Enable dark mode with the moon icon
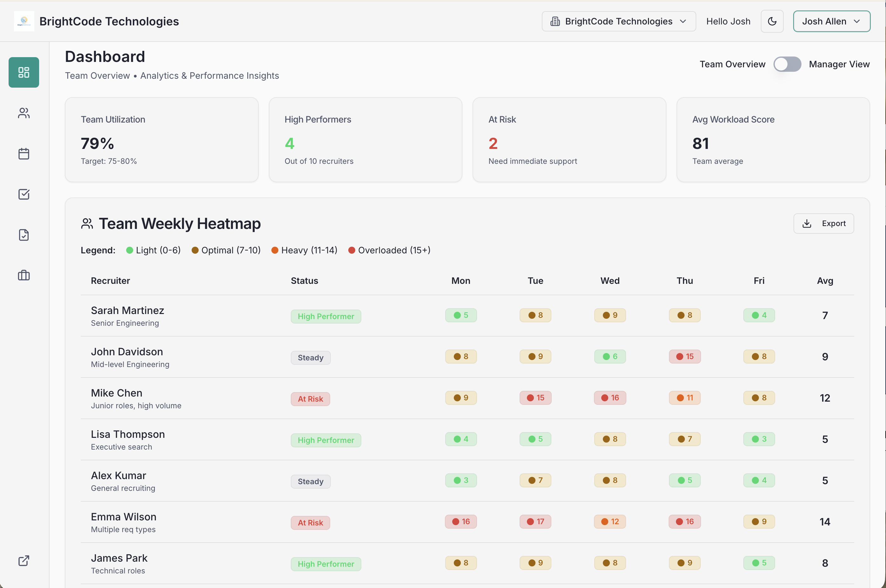886x588 pixels. (x=772, y=21)
